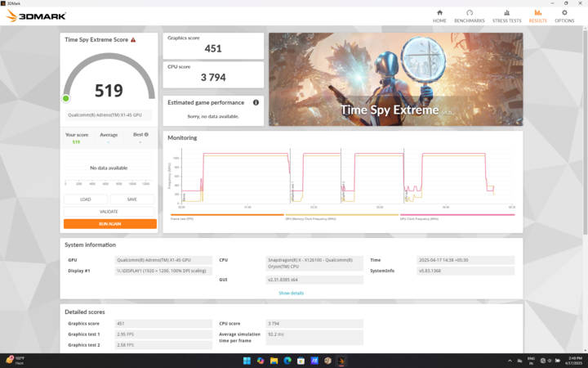Screen dimensions: 588x368
Task: Click the green score indicator dot on gauge
Action: coord(66,98)
